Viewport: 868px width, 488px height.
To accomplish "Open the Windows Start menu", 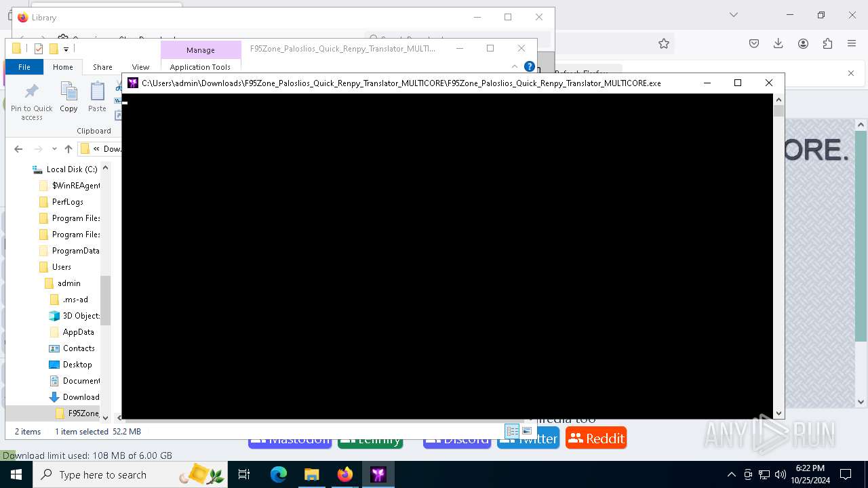I will [16, 474].
